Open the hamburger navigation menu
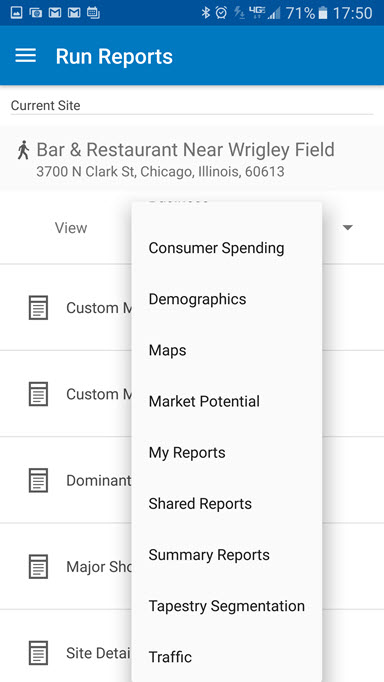The height and width of the screenshot is (682, 384). (x=26, y=56)
